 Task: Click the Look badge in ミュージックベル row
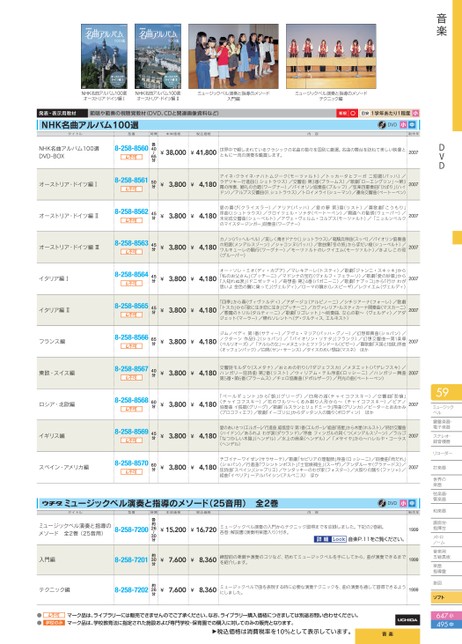339,539
